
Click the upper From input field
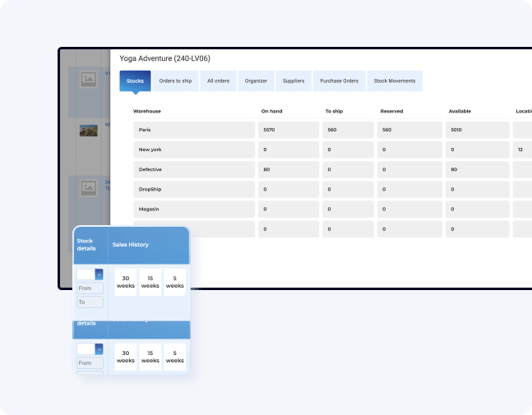[90, 288]
